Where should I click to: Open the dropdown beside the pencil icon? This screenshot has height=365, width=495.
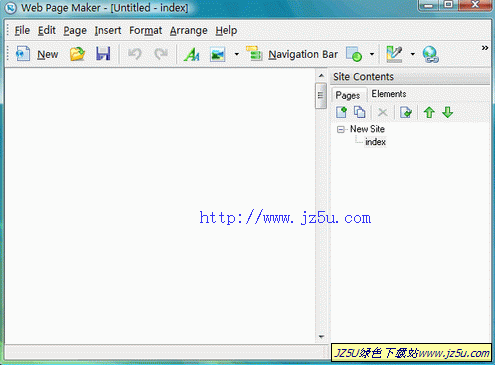pyautogui.click(x=413, y=54)
